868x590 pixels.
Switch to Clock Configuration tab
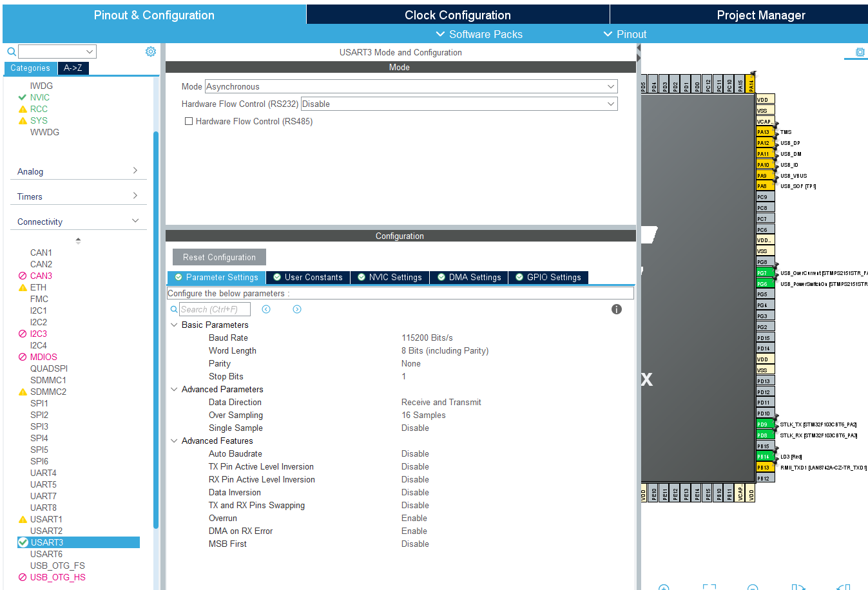(458, 15)
